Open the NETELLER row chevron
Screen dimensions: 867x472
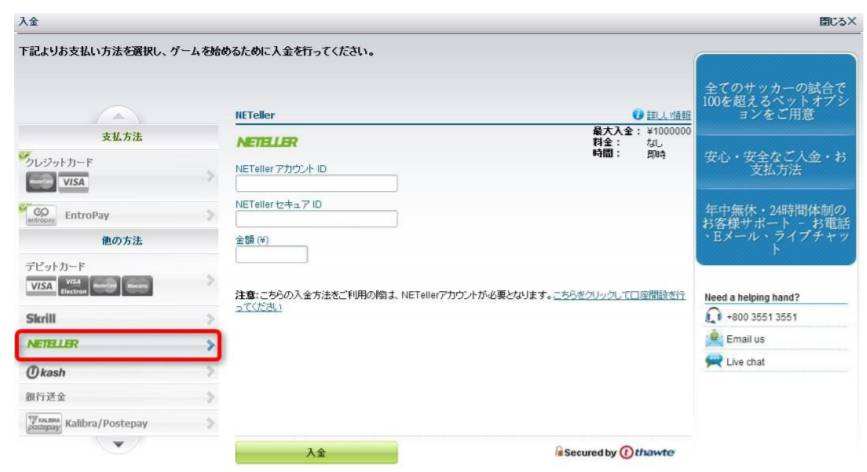pos(210,345)
